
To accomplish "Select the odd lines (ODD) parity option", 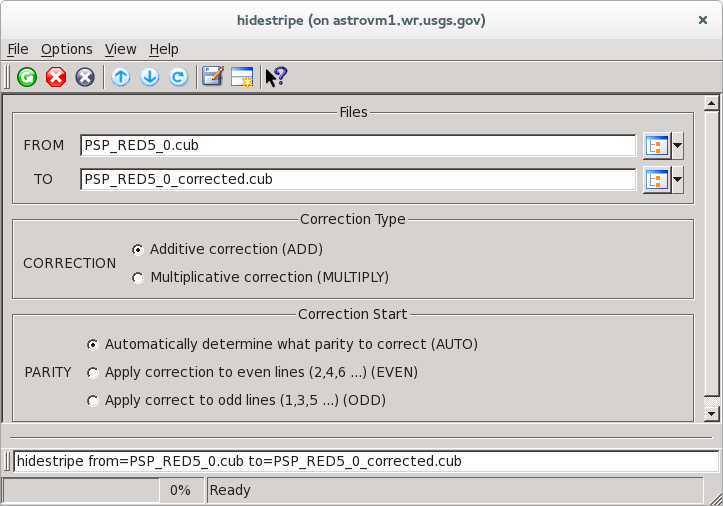I will coord(93,401).
